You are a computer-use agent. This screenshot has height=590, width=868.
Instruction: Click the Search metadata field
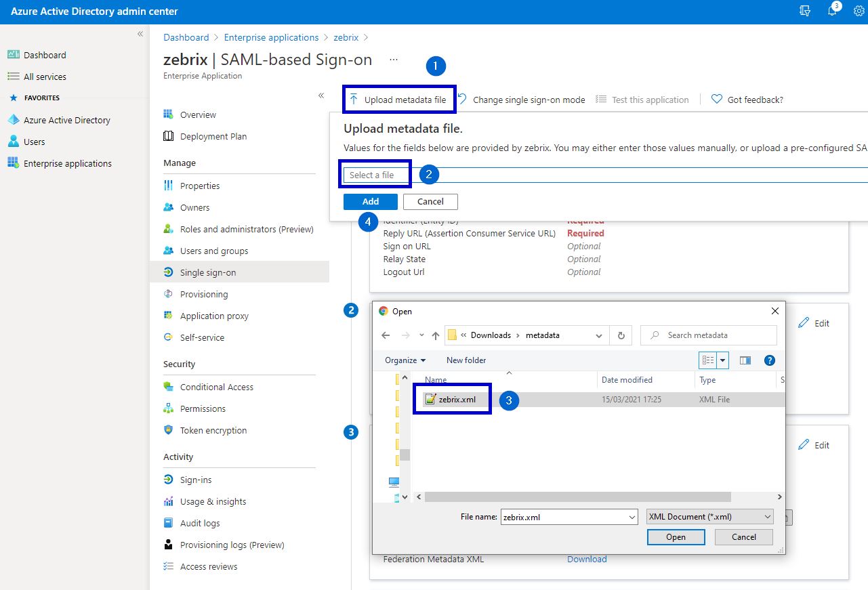coord(709,335)
